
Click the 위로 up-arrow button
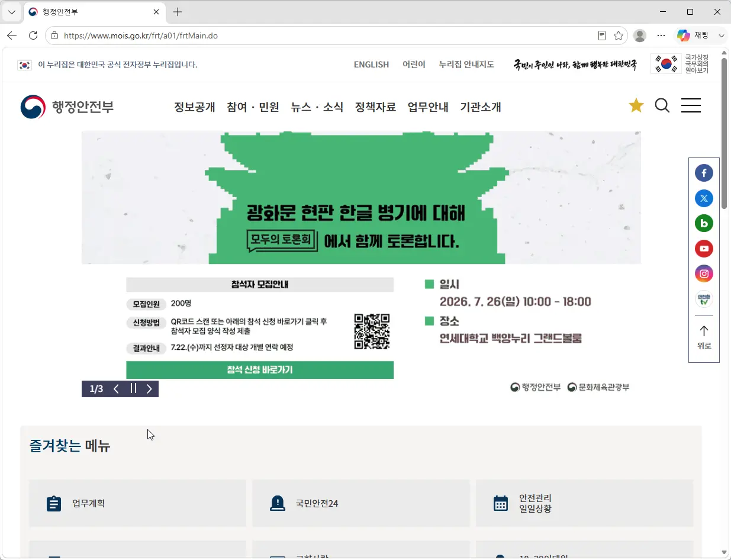coord(704,337)
